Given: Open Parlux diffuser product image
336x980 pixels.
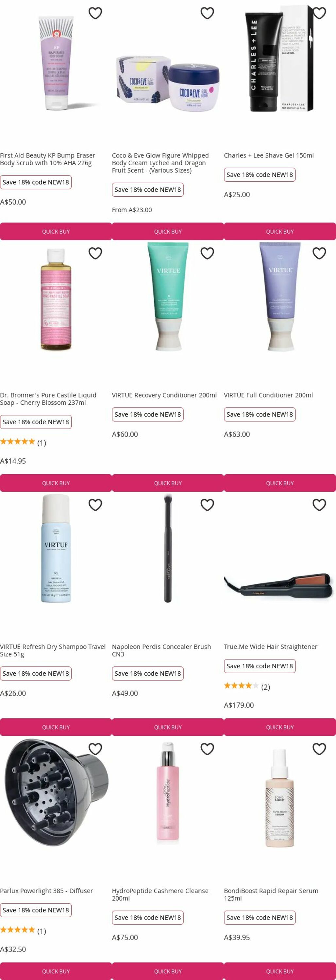Looking at the screenshot, I should 56,793.
